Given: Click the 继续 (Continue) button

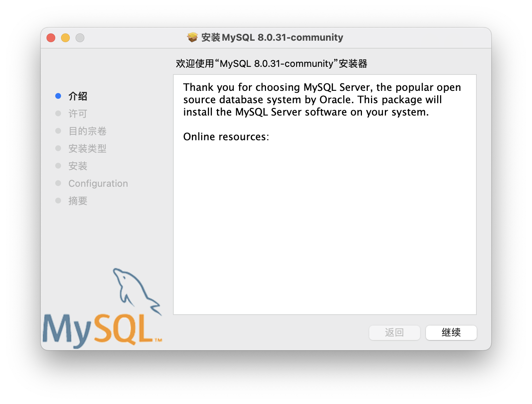Looking at the screenshot, I should [x=451, y=332].
